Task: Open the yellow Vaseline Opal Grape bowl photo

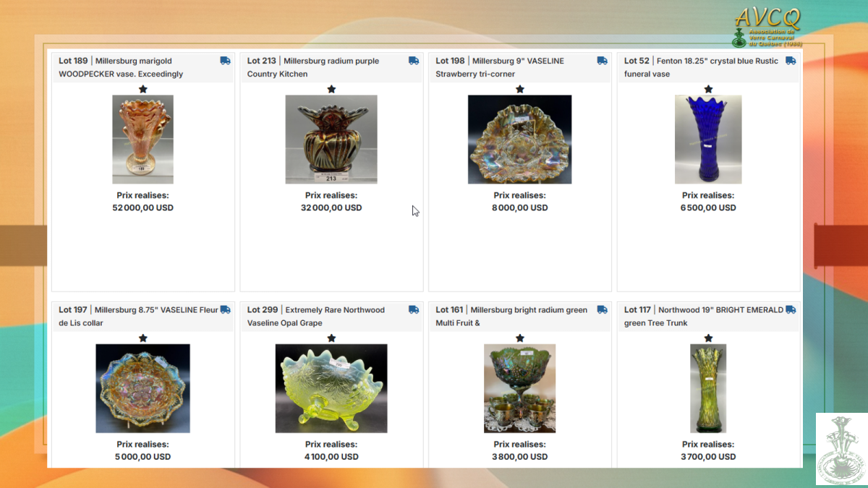Action: 331,388
